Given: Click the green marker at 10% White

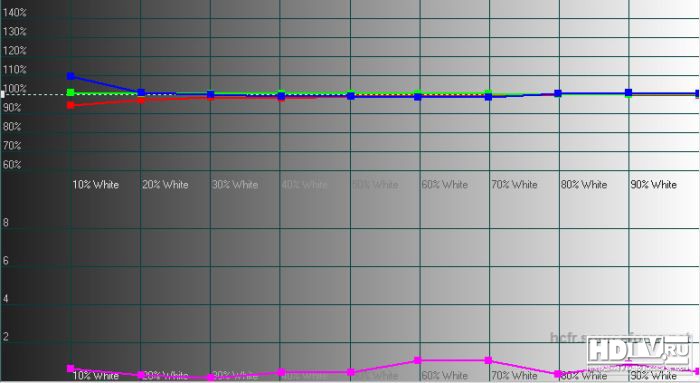Looking at the screenshot, I should click(x=71, y=92).
